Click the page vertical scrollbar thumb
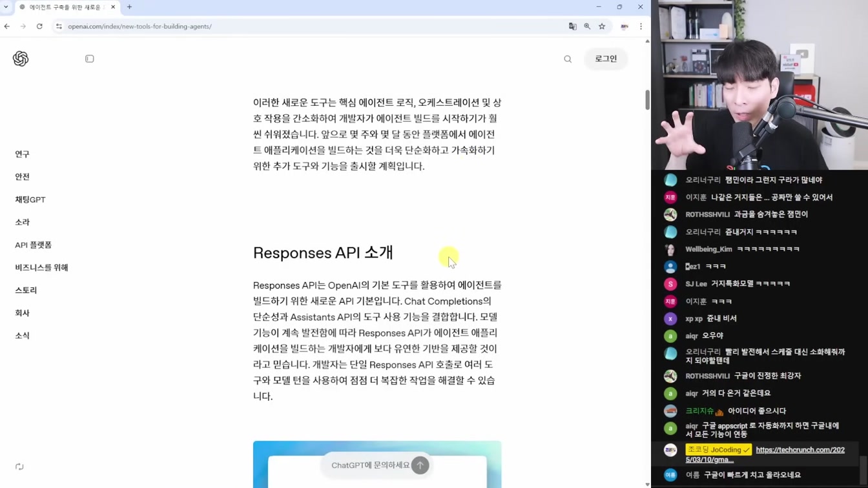 (647, 100)
